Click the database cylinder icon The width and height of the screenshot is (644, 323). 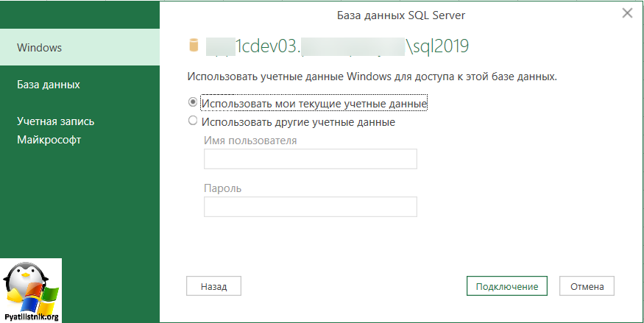click(x=194, y=45)
